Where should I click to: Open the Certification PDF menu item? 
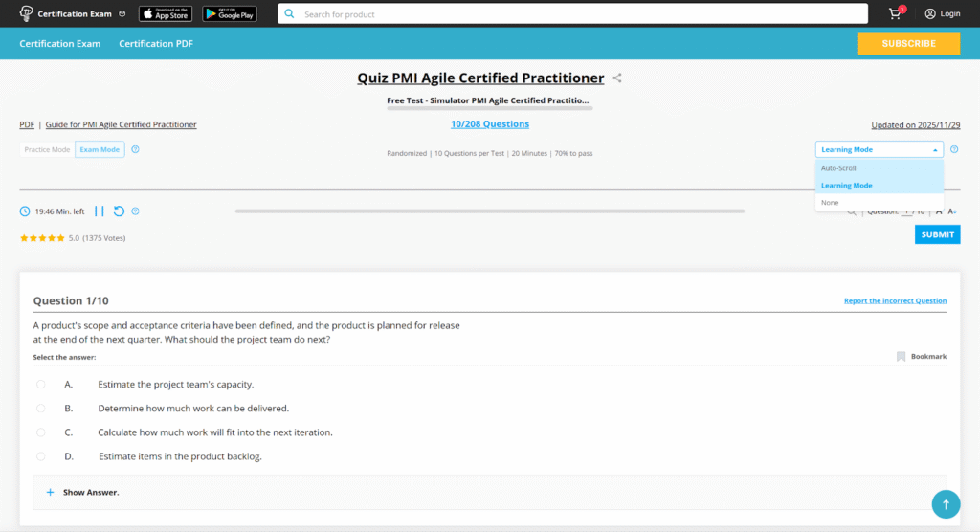click(158, 44)
